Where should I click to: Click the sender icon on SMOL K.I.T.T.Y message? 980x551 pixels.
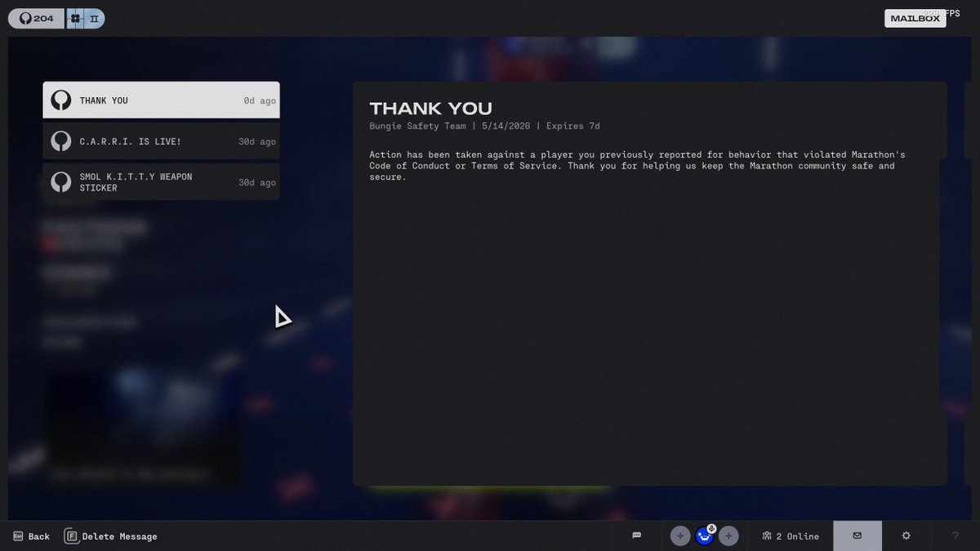click(60, 182)
